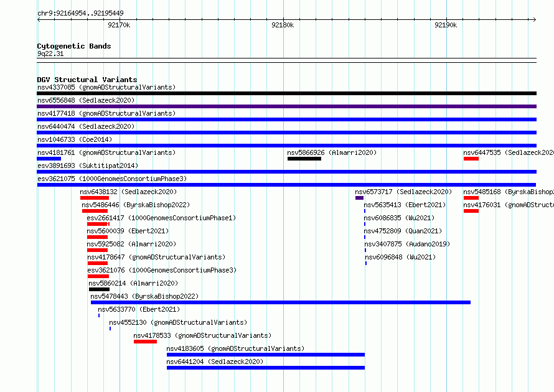Viewport: 554px width, 392px height.
Task: Click the 9q22.31 cytogenetic band label
Action: [50, 54]
